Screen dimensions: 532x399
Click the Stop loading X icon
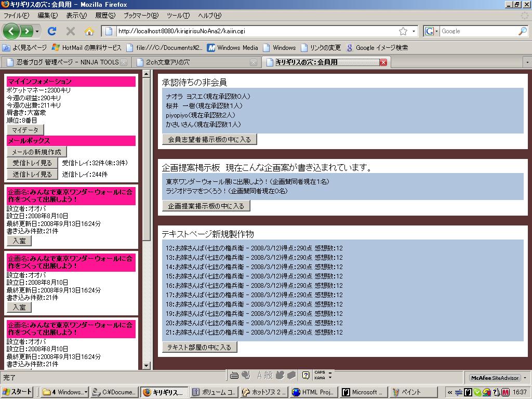[71, 31]
